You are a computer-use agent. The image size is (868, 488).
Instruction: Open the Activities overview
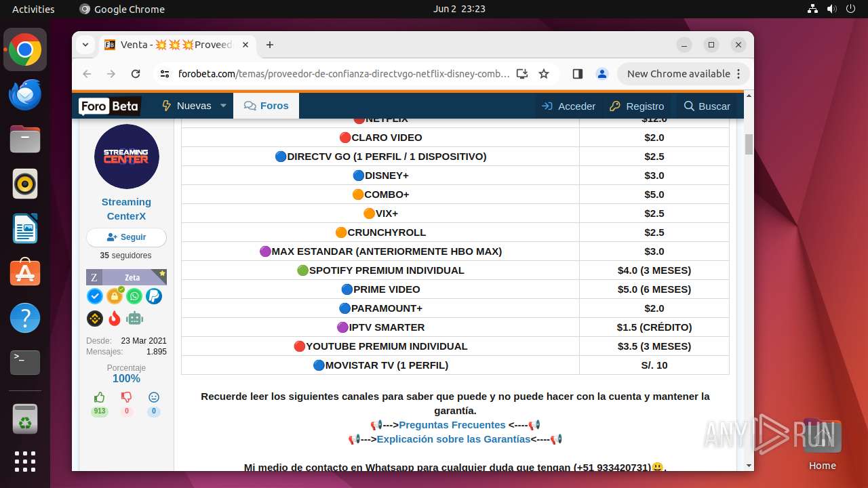click(33, 9)
